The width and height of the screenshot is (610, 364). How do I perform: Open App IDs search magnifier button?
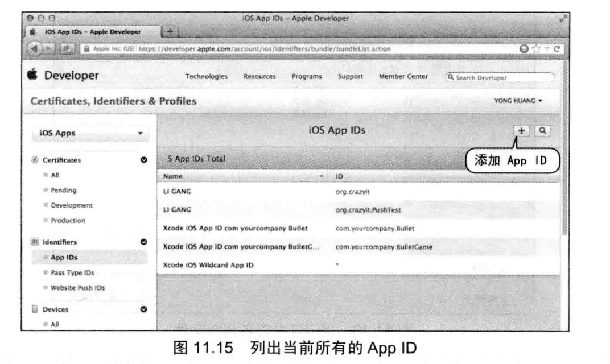point(542,131)
